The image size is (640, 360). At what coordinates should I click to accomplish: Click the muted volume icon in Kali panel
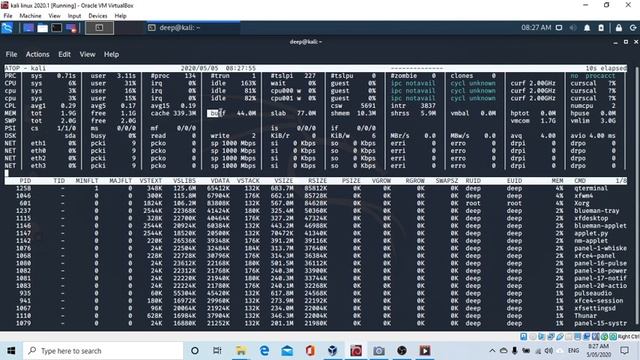(573, 28)
